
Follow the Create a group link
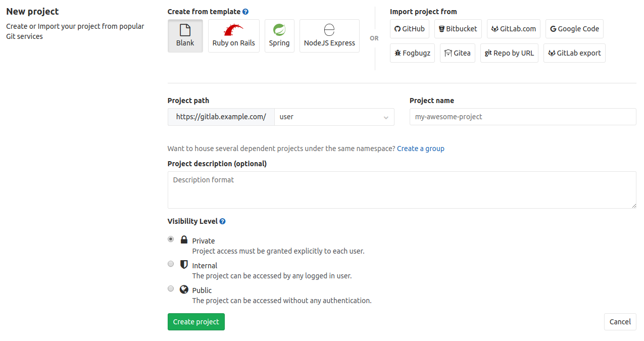420,148
